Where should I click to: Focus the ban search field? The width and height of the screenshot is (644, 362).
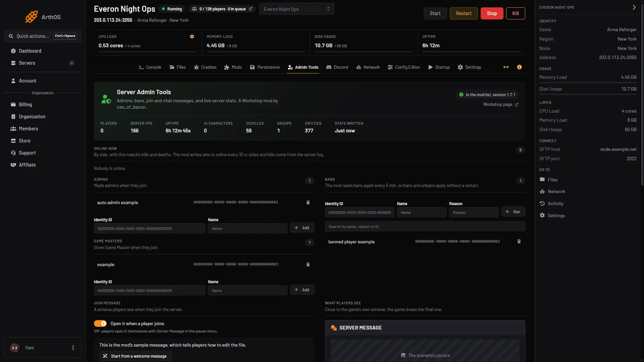pyautogui.click(x=425, y=227)
